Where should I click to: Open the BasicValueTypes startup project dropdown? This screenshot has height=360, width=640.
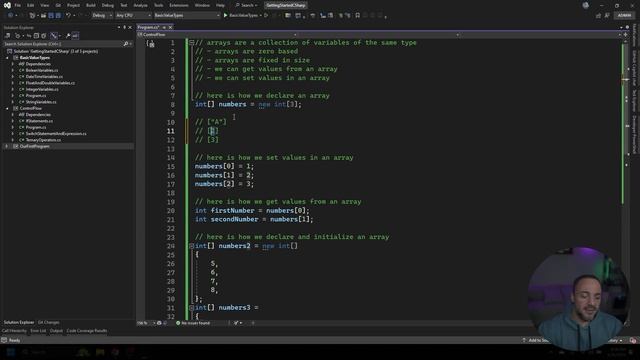(x=187, y=16)
